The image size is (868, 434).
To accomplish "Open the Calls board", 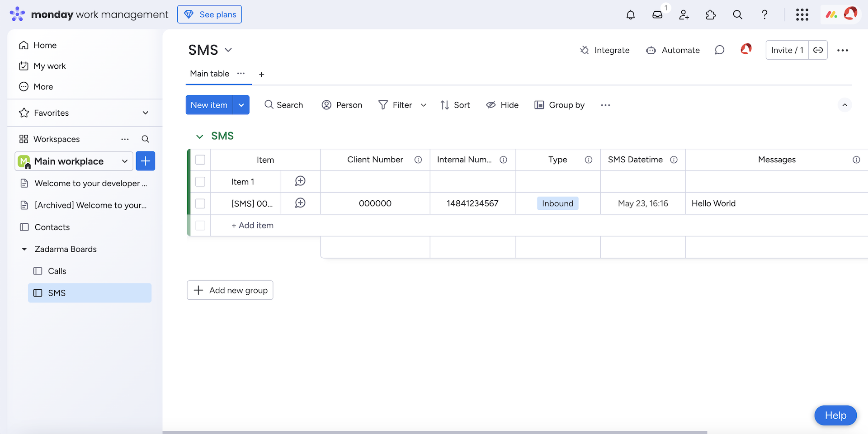I will click(57, 271).
